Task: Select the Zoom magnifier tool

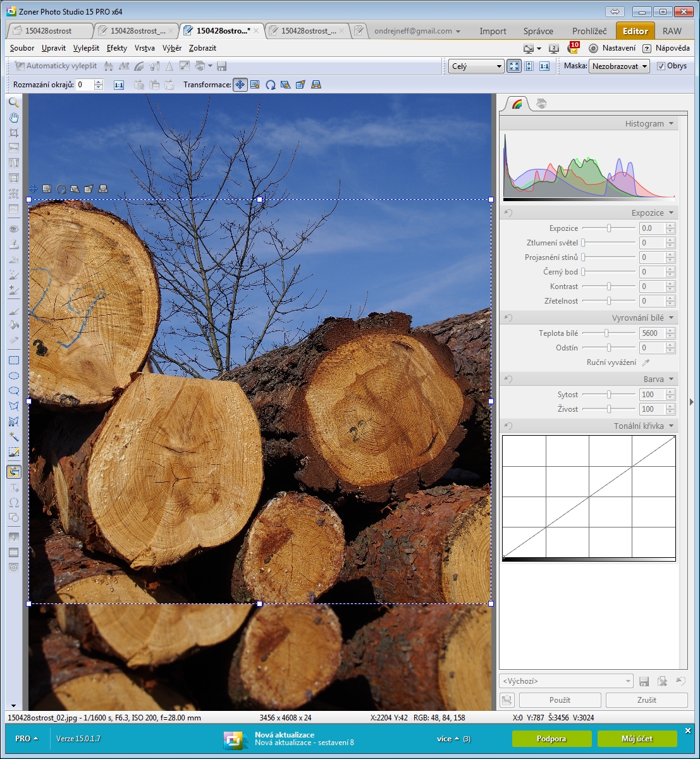Action: tap(14, 102)
